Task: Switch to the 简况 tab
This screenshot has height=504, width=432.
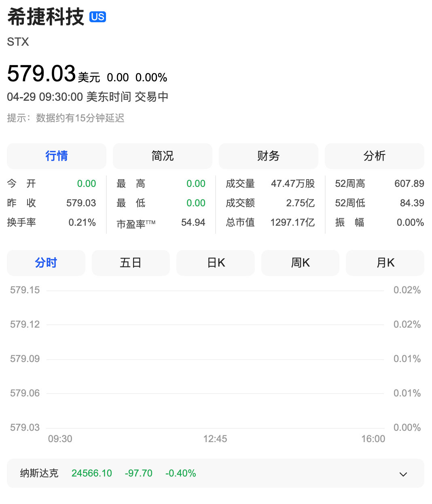Action: click(x=162, y=156)
